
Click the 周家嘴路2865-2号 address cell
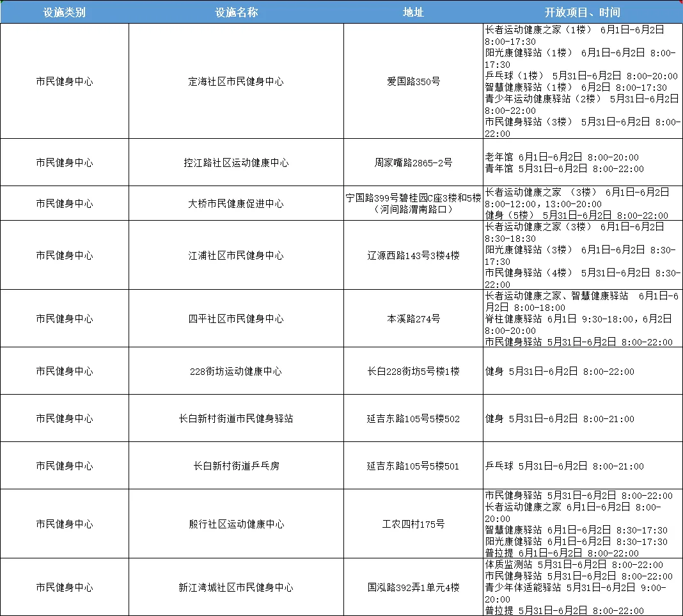coord(413,162)
